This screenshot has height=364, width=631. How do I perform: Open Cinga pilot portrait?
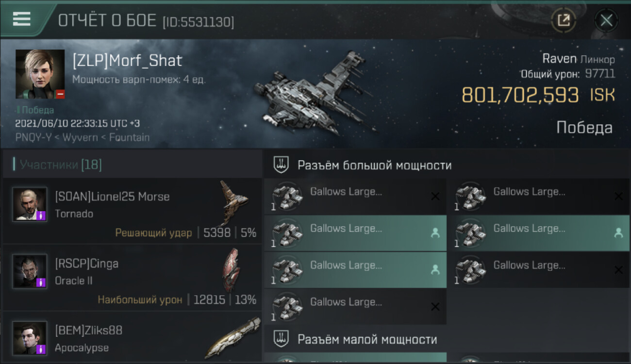tap(30, 271)
